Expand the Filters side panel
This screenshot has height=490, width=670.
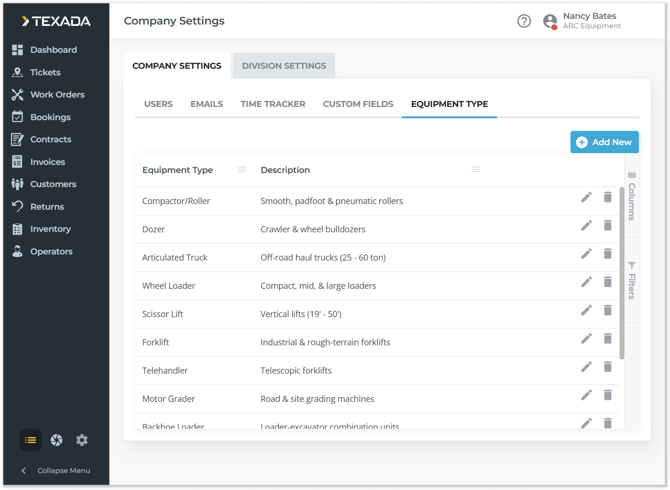click(x=631, y=280)
